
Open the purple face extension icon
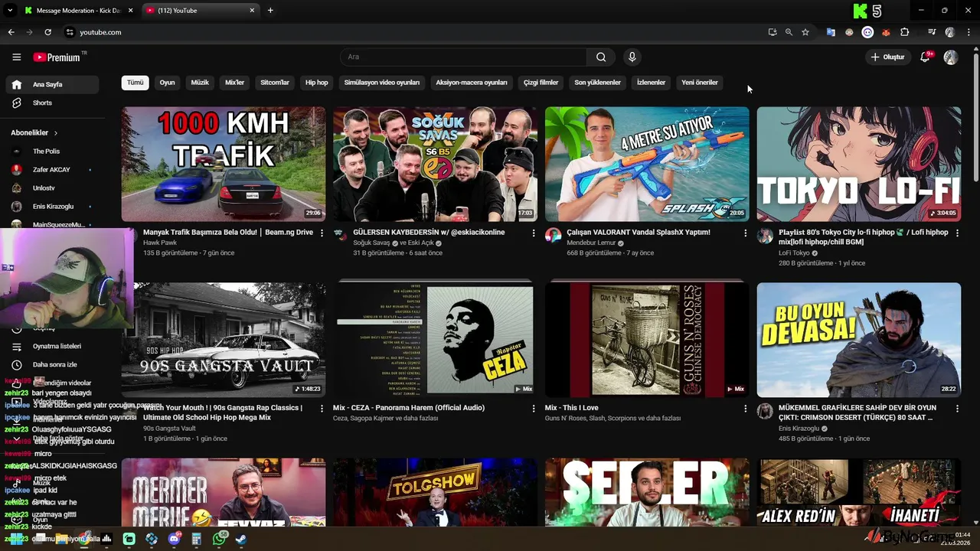click(867, 32)
